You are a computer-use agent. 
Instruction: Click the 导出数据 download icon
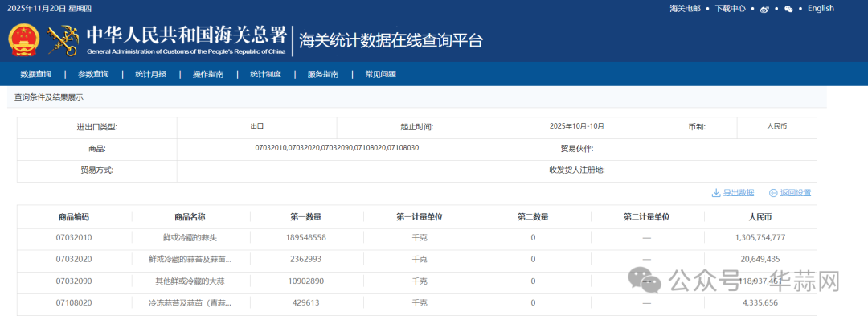(x=716, y=193)
